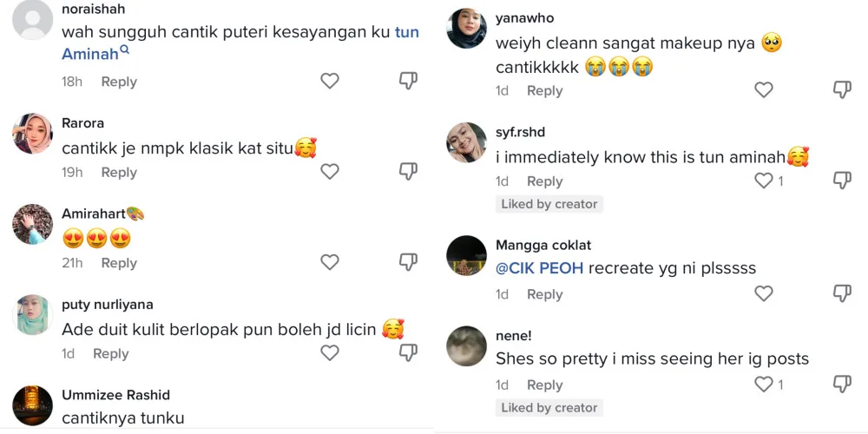Heart yanawho's makeup comment
Viewport: 868px width, 434px height.
pyautogui.click(x=764, y=89)
